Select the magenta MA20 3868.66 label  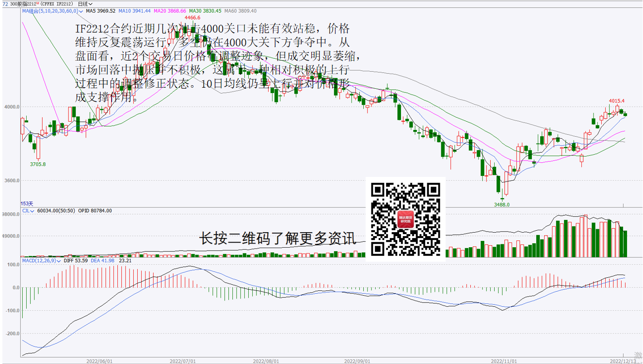coord(170,11)
